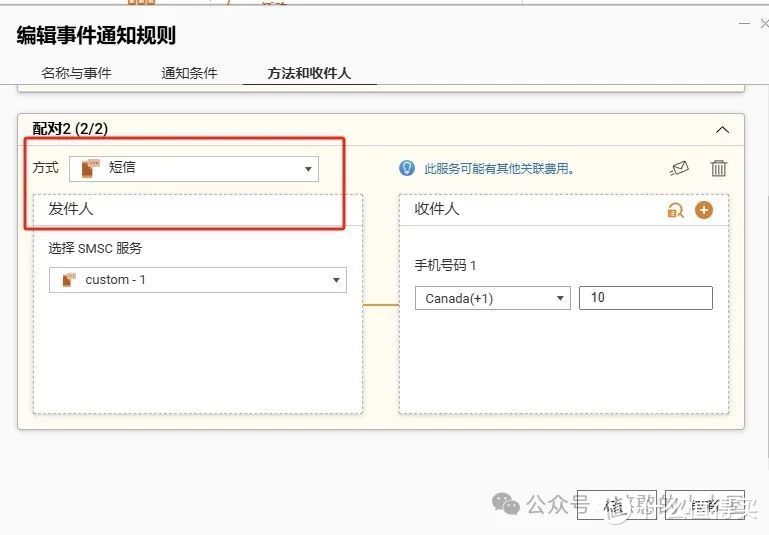Select the 方法和收件人 tab

[309, 73]
